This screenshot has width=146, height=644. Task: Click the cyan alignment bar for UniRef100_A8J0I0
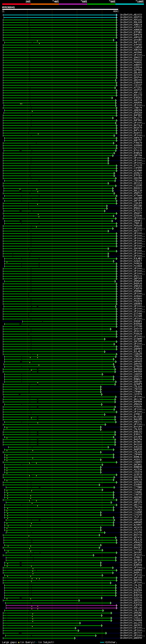[60, 15]
